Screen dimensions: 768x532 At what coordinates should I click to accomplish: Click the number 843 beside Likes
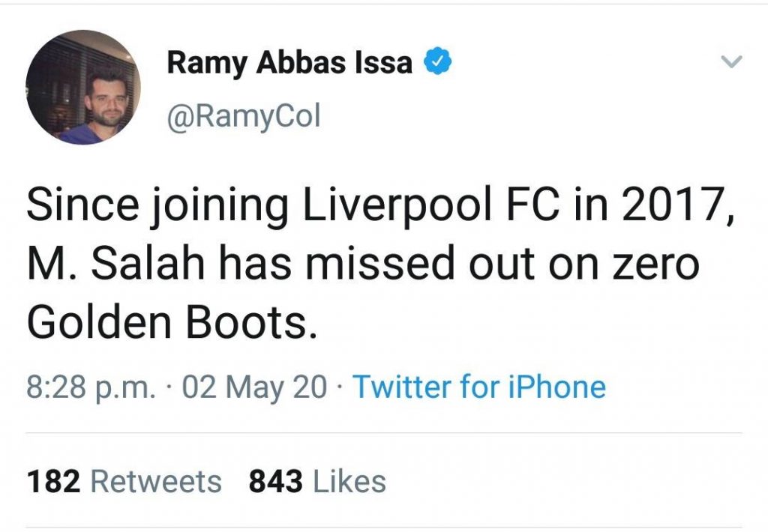(276, 481)
